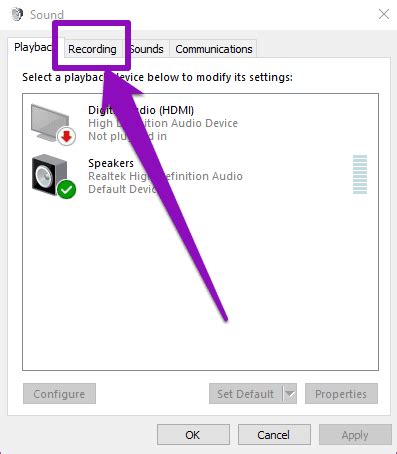The image size is (397, 454).
Task: Expand the Set Default dropdown arrow
Action: point(290,394)
